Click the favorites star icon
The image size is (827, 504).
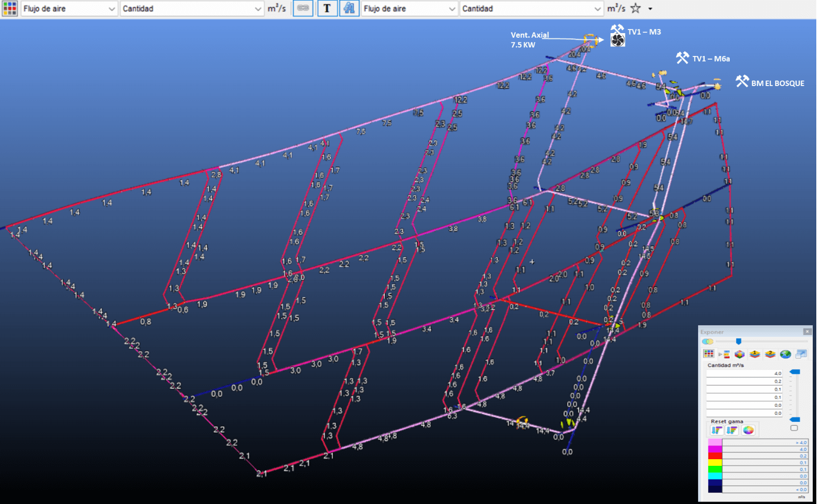click(x=636, y=9)
